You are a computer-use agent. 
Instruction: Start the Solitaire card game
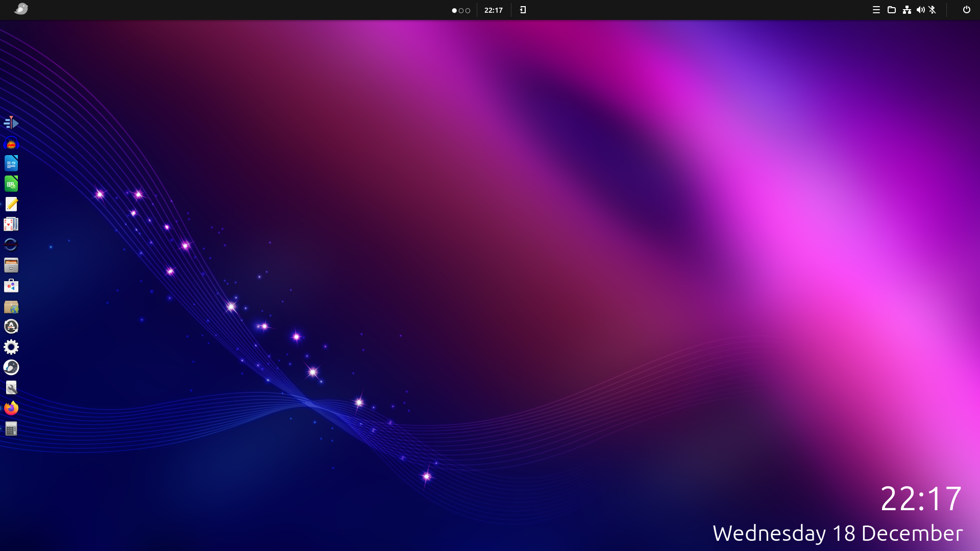(11, 224)
